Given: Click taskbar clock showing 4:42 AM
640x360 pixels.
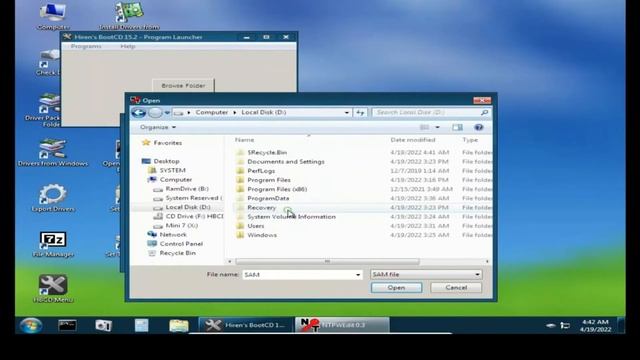Looking at the screenshot, I should click(595, 325).
